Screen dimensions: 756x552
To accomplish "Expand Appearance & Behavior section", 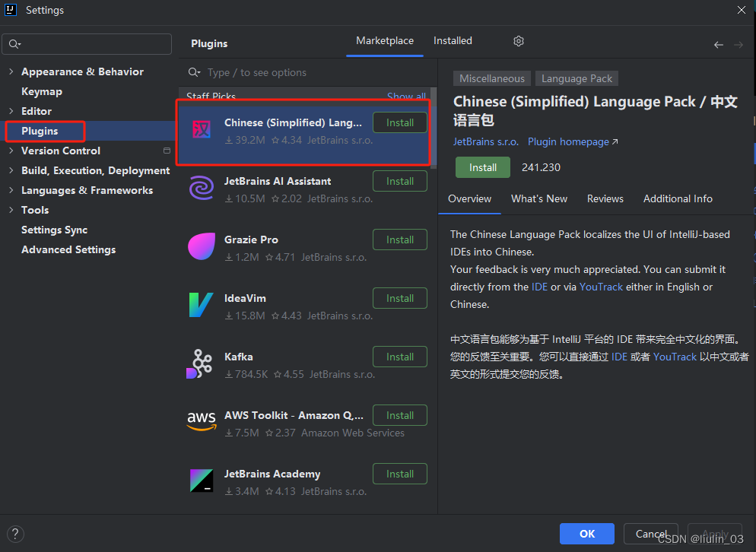I will [x=11, y=71].
